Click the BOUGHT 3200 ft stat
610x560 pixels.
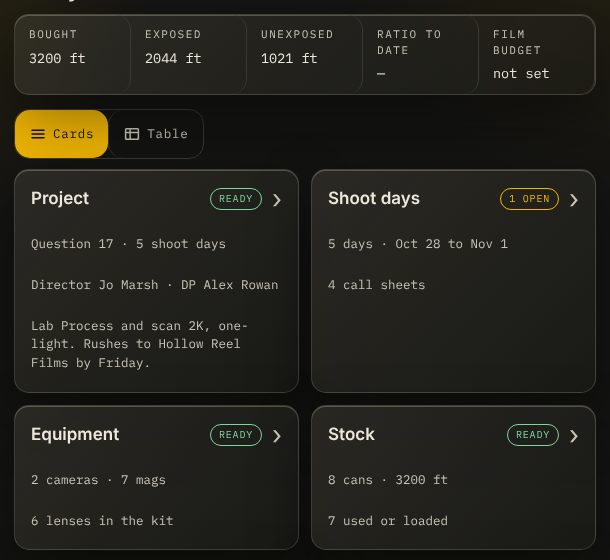pyautogui.click(x=72, y=54)
